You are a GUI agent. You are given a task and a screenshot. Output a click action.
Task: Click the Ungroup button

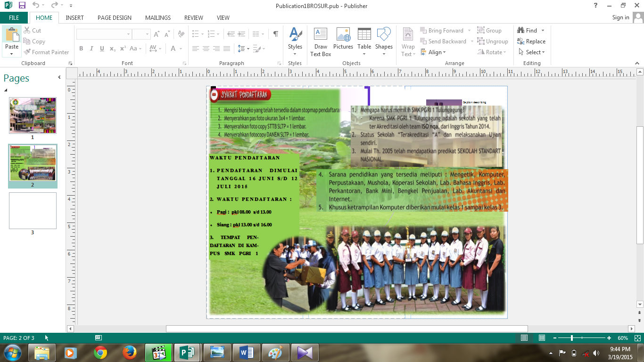click(493, 41)
